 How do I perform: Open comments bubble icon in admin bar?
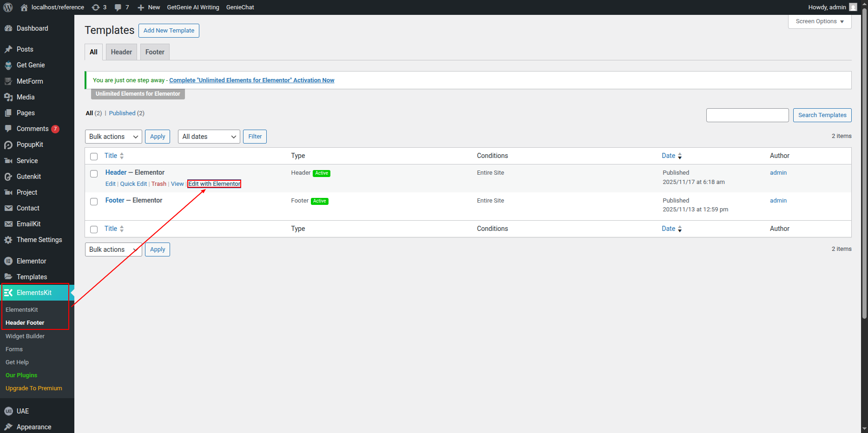coord(118,7)
